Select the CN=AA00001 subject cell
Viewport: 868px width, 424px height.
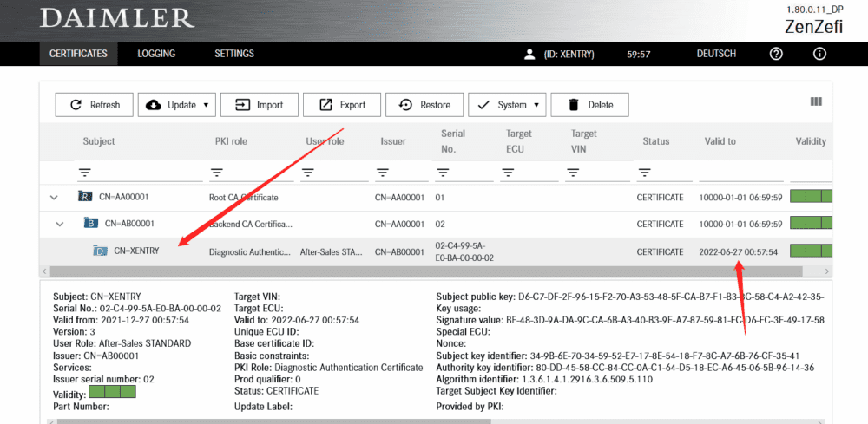coord(123,196)
